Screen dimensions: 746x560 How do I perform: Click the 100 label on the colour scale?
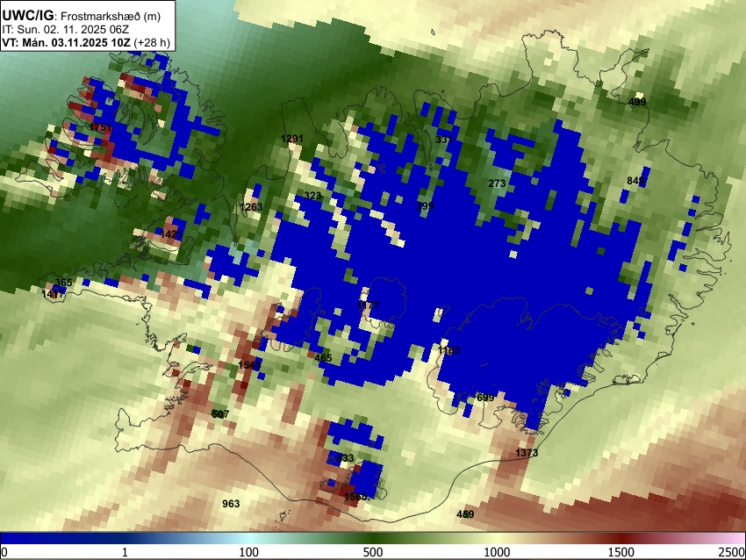point(249,552)
